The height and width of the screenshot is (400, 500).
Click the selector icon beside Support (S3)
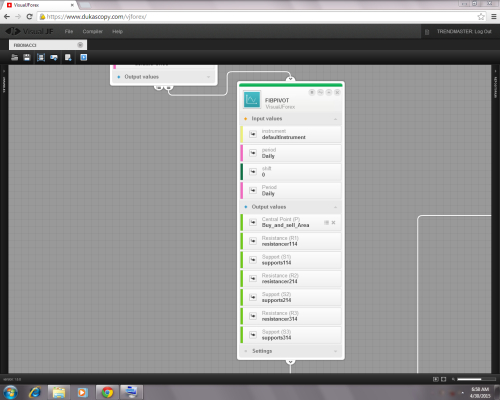coord(253,335)
